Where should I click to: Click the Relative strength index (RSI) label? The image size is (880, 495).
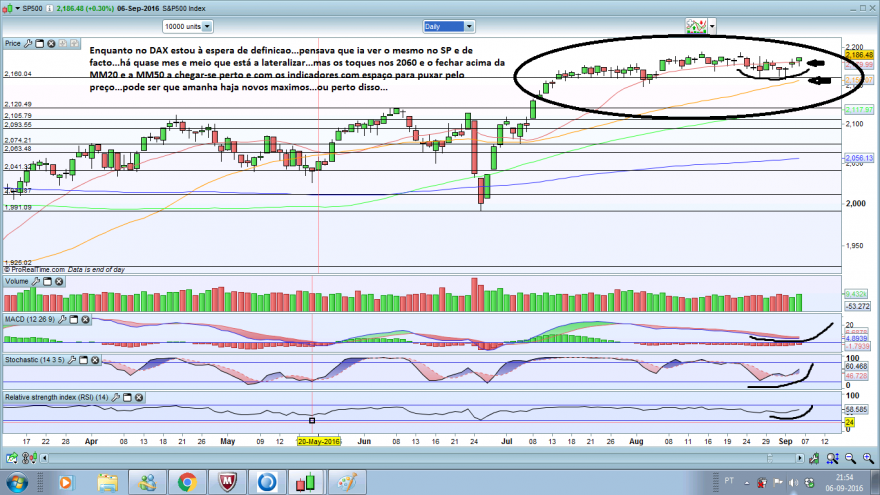tap(57, 397)
